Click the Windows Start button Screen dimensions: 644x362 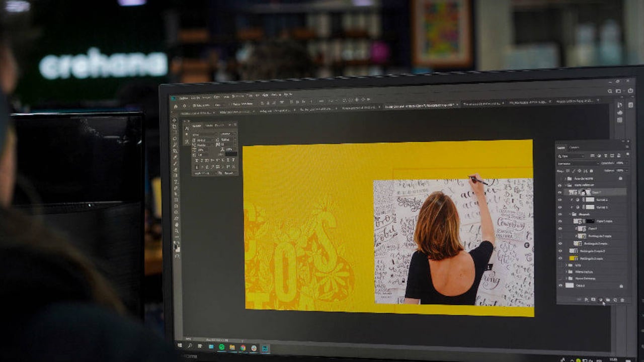[x=179, y=346]
